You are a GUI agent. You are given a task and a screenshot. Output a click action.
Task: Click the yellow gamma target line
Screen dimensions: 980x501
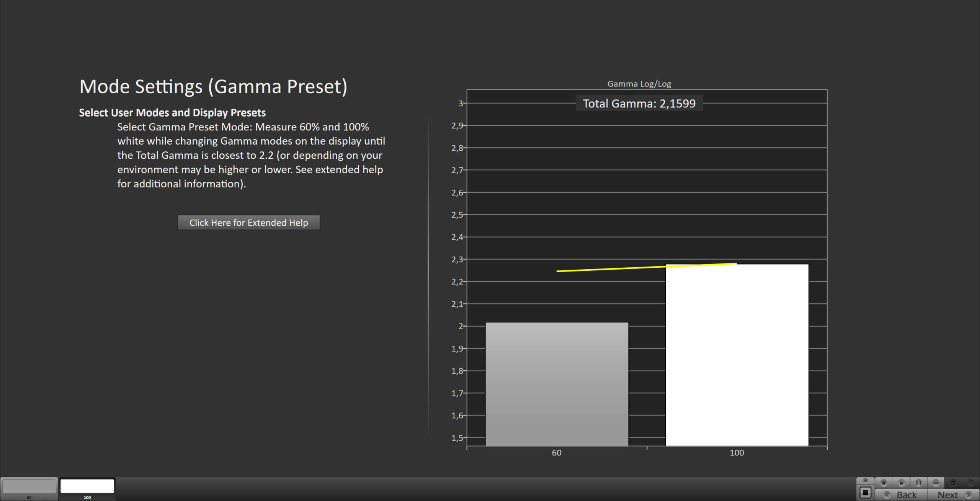[x=647, y=267]
